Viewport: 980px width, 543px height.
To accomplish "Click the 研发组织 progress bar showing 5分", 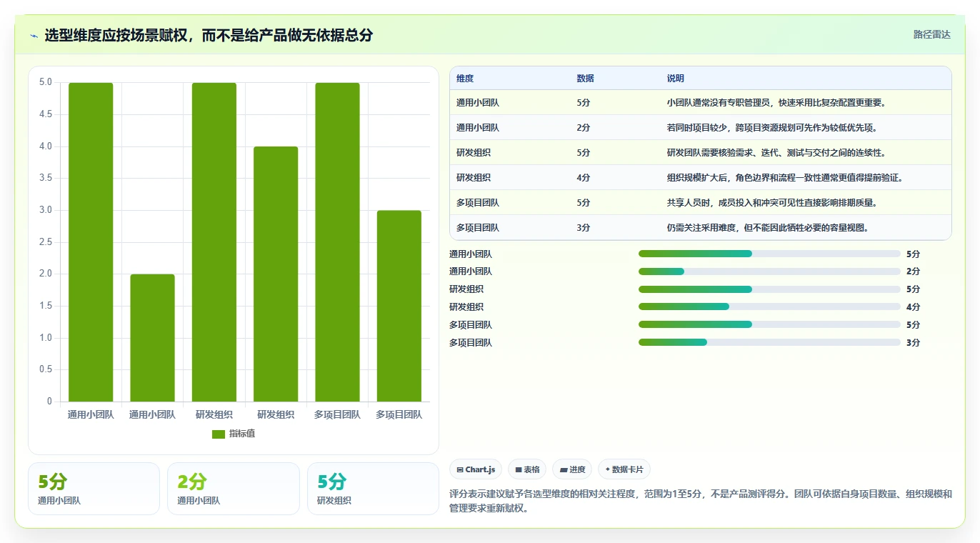I will tap(769, 289).
